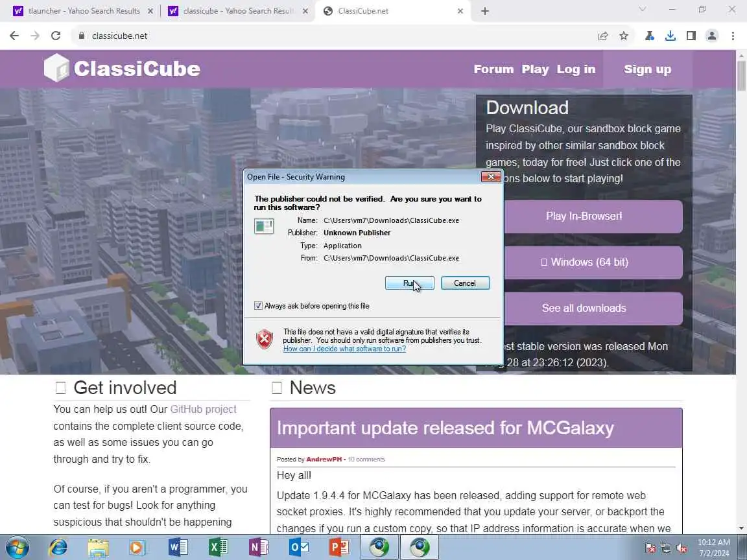Open the Forum nav link
Viewport: 747px width, 560px height.
493,69
